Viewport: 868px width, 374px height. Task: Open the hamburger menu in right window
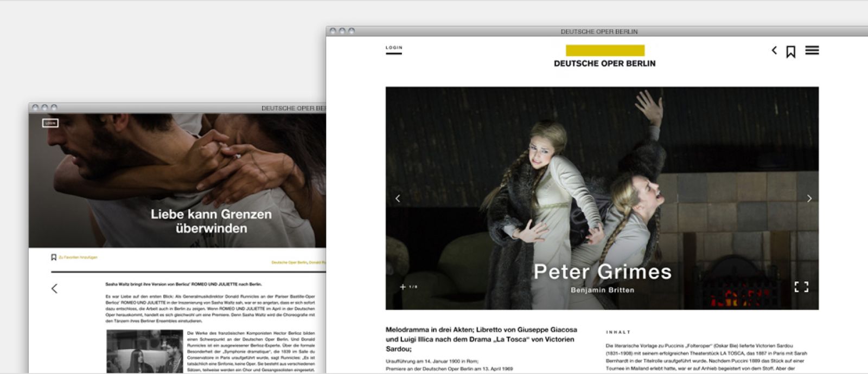[812, 50]
